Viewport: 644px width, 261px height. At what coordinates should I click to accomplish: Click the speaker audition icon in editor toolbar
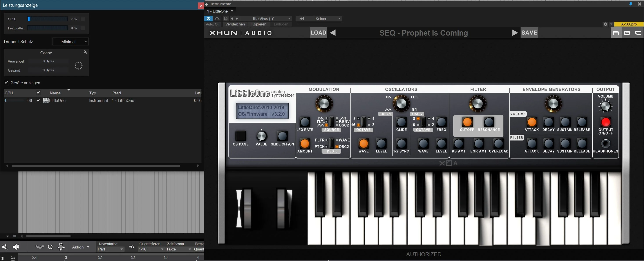[16, 247]
